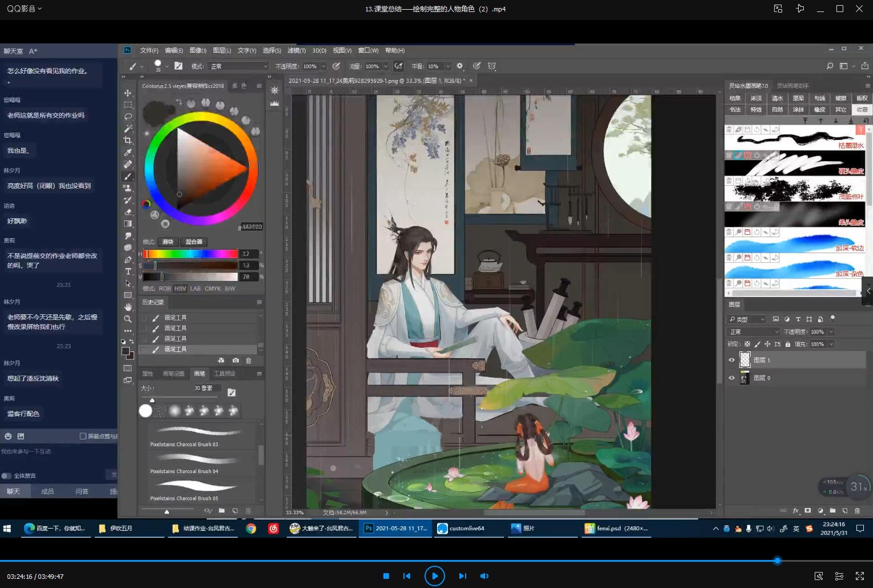Choose the Eyedropper tool
The height and width of the screenshot is (588, 873).
coord(128,153)
